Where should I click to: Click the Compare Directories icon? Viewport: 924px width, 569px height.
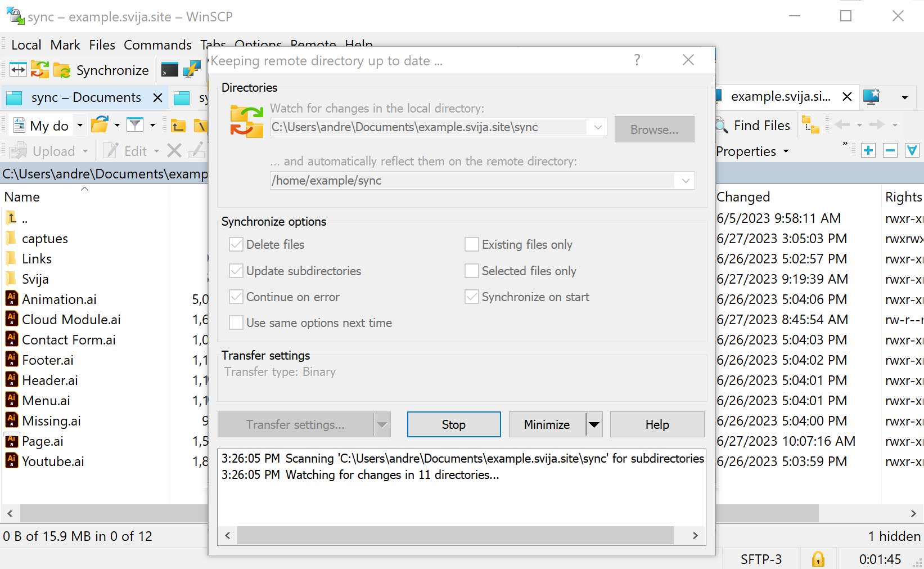(x=19, y=70)
